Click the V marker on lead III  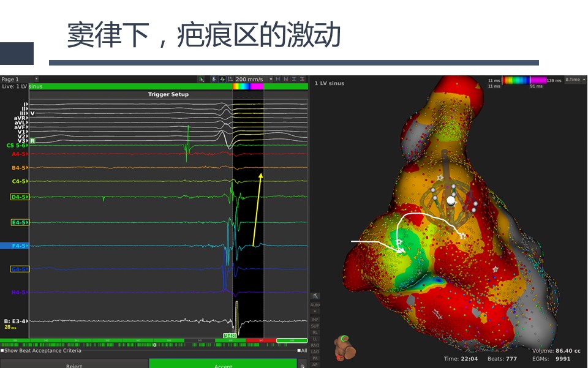click(32, 113)
